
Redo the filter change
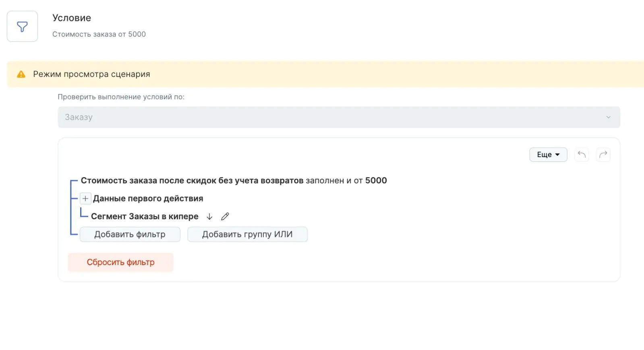(603, 154)
